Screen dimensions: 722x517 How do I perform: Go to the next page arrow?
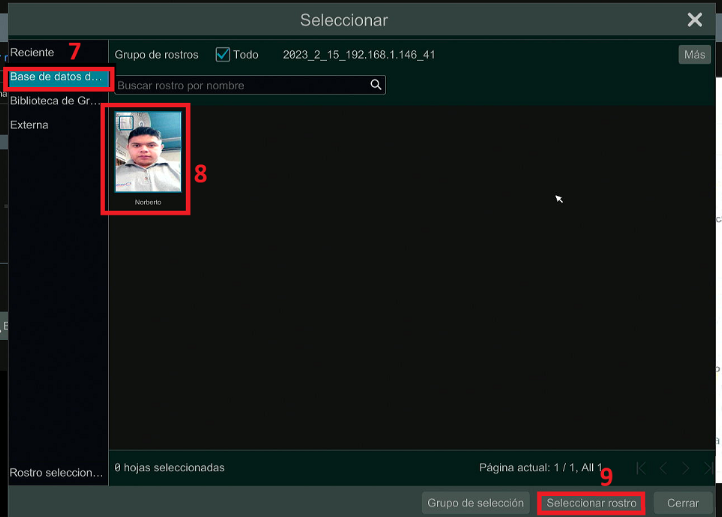coord(686,468)
